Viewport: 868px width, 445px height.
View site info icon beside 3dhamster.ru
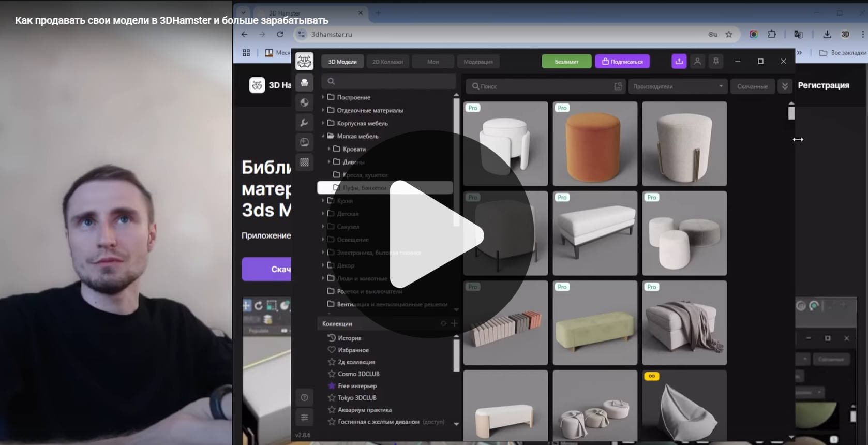[x=302, y=34]
